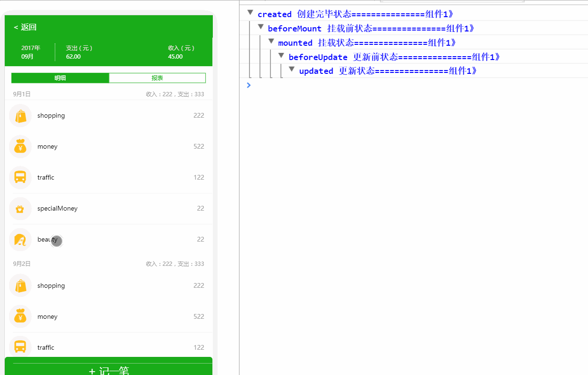Viewport: 588px width, 375px height.
Task: Click the blue console prompt arrow
Action: click(x=248, y=85)
